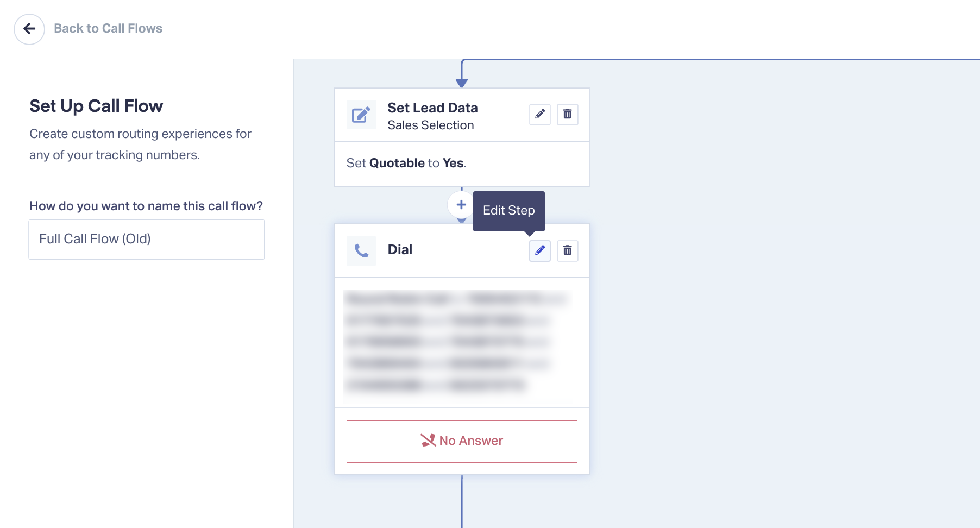Click the No Answer button

pyautogui.click(x=462, y=441)
